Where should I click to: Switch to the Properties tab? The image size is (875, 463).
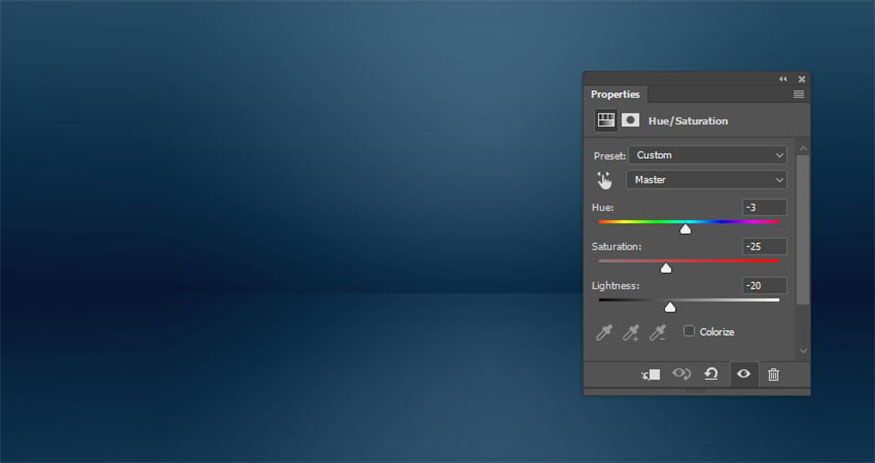pos(615,94)
